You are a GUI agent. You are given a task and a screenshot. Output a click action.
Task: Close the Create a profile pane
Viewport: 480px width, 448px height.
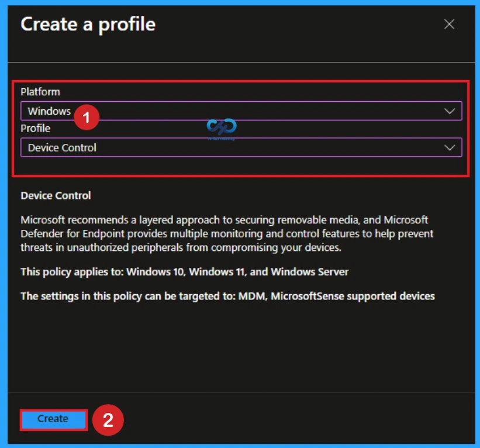449,24
